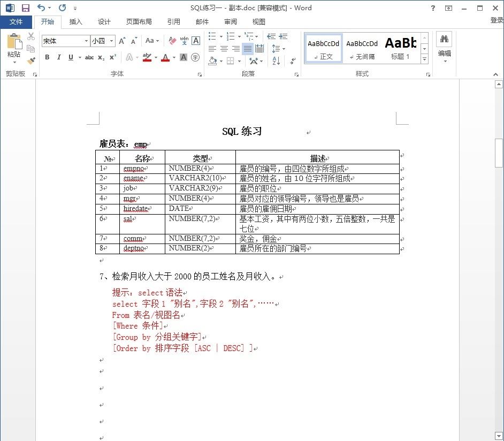Switch to the 设计 (Design) tab
Image resolution: width=504 pixels, height=441 pixels.
pyautogui.click(x=104, y=21)
